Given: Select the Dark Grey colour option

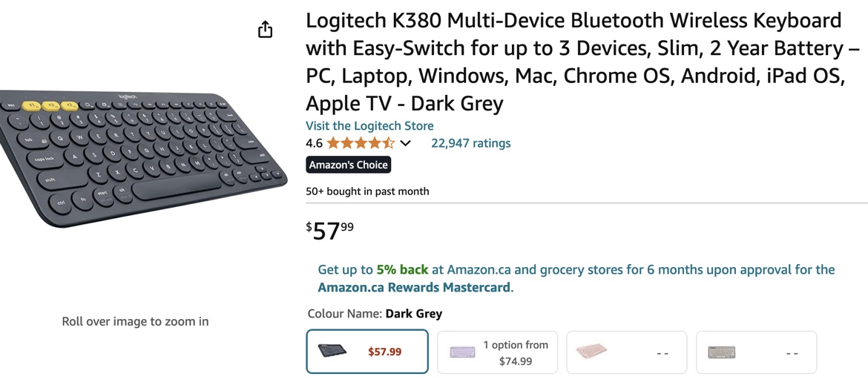Looking at the screenshot, I should [367, 352].
